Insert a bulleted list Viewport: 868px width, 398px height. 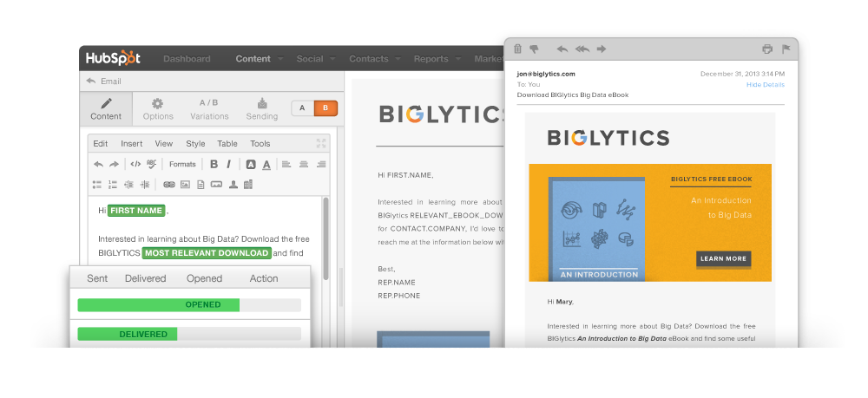click(x=97, y=185)
